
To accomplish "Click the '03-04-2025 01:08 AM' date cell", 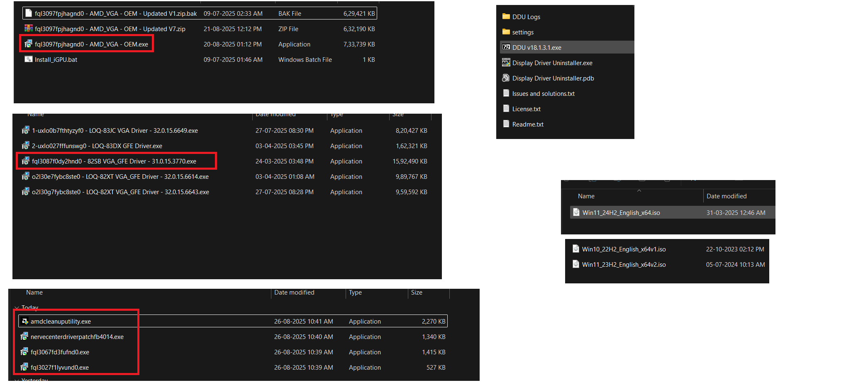I will [285, 177].
